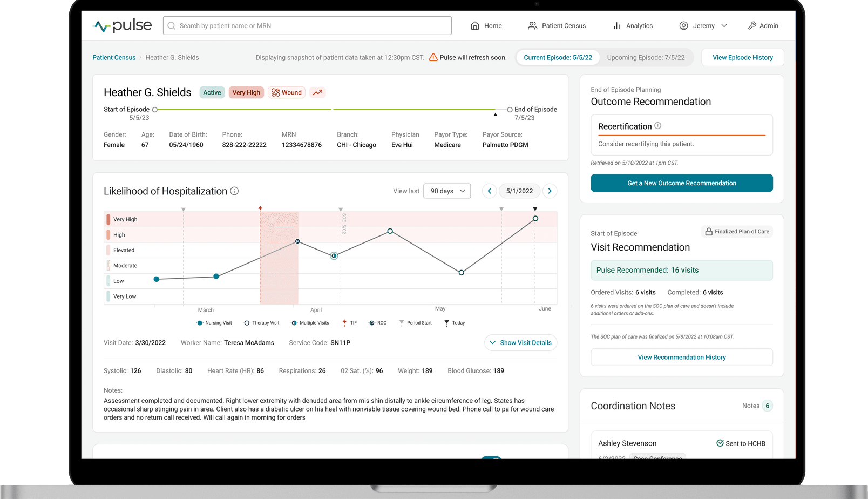Select Patient Census in the navigation bar
The image size is (868, 499).
557,25
